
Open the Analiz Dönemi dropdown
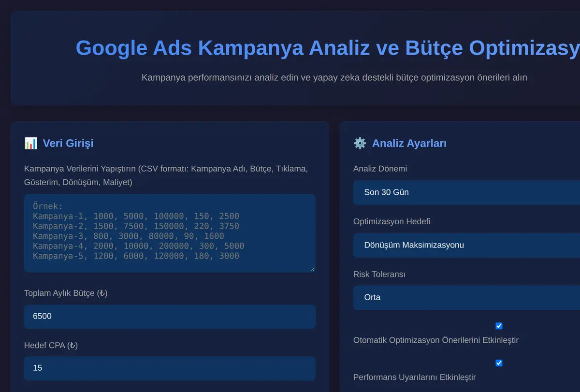[466, 192]
